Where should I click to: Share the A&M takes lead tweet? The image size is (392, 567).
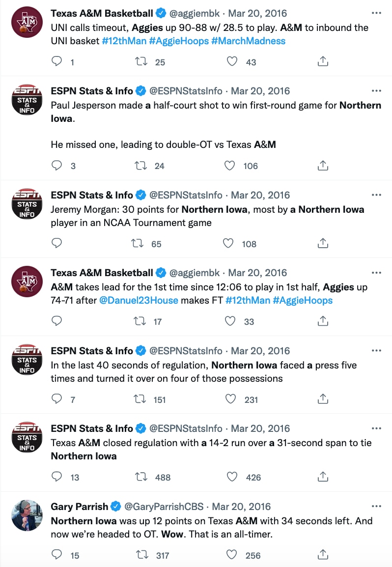[x=323, y=321]
